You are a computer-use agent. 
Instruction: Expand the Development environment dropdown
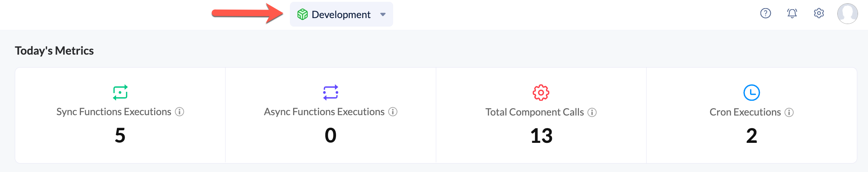click(341, 14)
